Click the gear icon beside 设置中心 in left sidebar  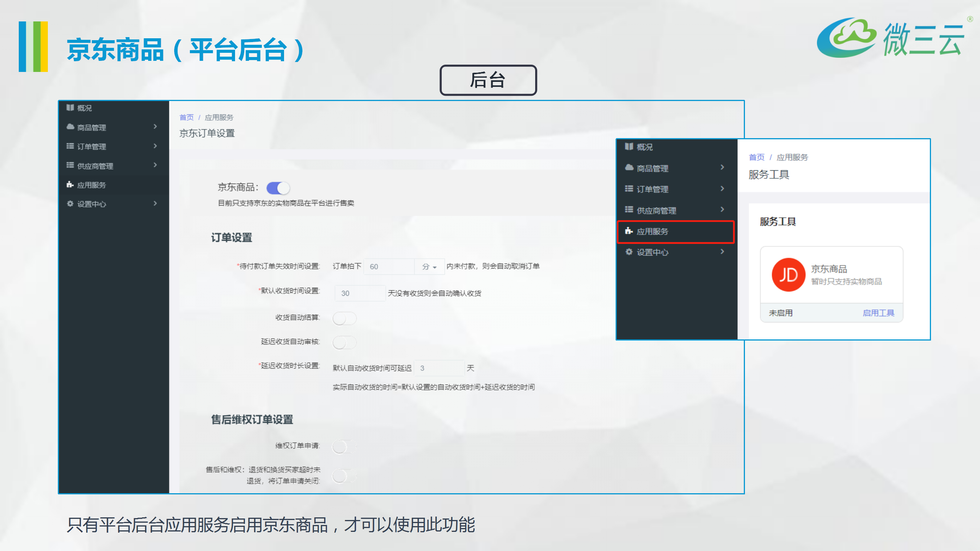(70, 204)
